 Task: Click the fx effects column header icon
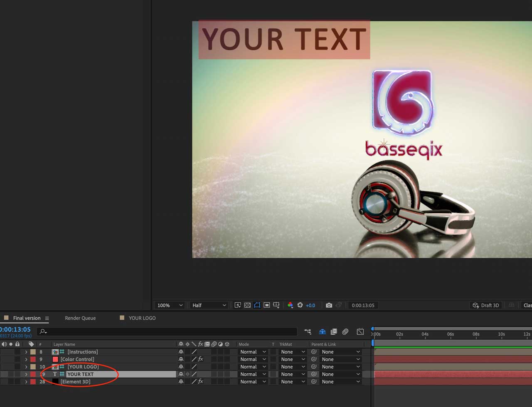pos(200,344)
